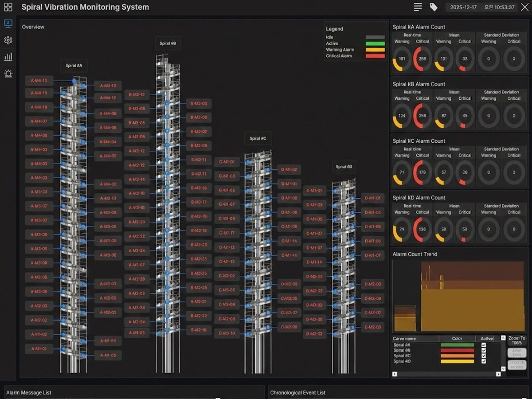Select the Spiral #C label above its tower
The image size is (532, 399).
tap(258, 138)
